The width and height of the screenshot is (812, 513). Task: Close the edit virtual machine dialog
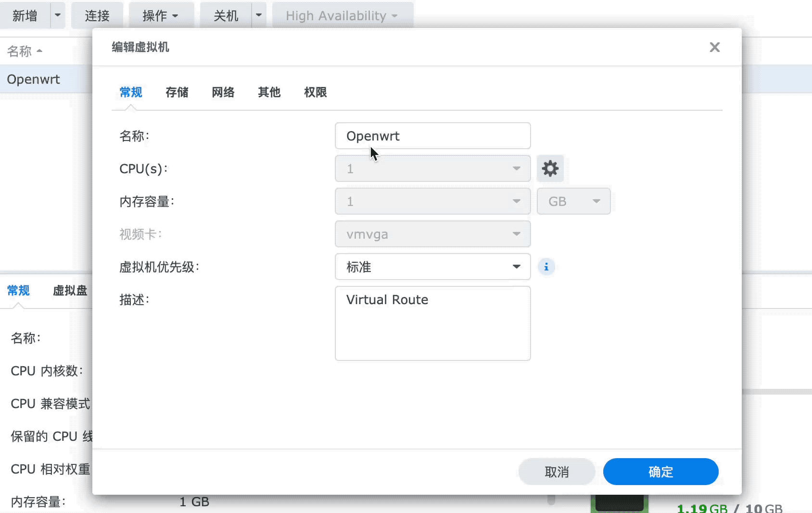(x=714, y=47)
